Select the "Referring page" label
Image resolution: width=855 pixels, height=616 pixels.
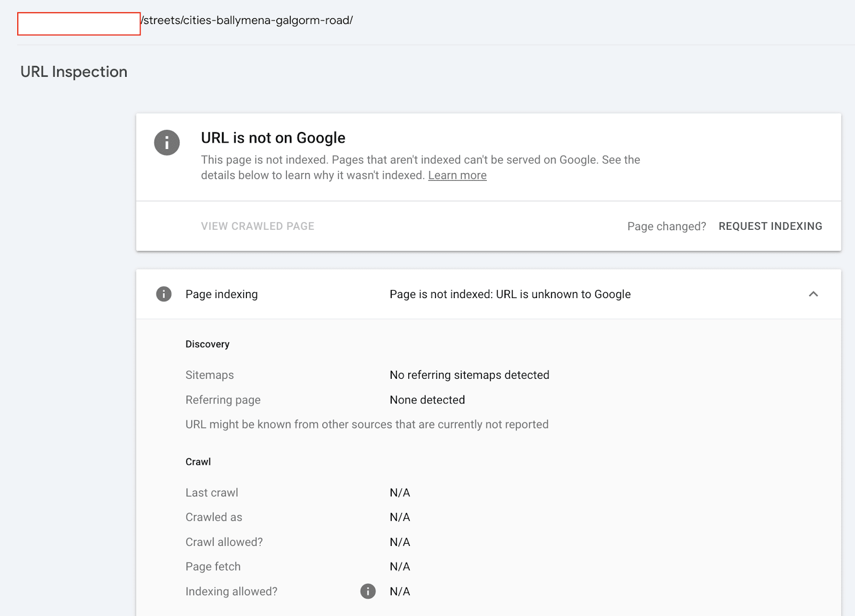click(223, 400)
